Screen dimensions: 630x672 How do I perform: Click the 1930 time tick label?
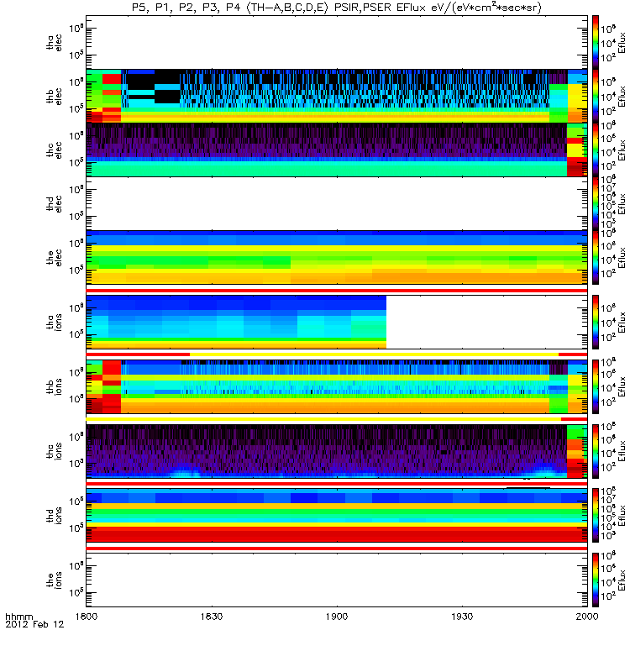point(462,617)
